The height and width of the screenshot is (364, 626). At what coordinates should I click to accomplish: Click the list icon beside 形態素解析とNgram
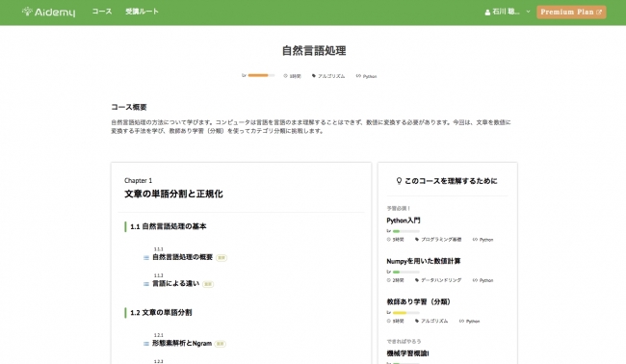pyautogui.click(x=146, y=344)
